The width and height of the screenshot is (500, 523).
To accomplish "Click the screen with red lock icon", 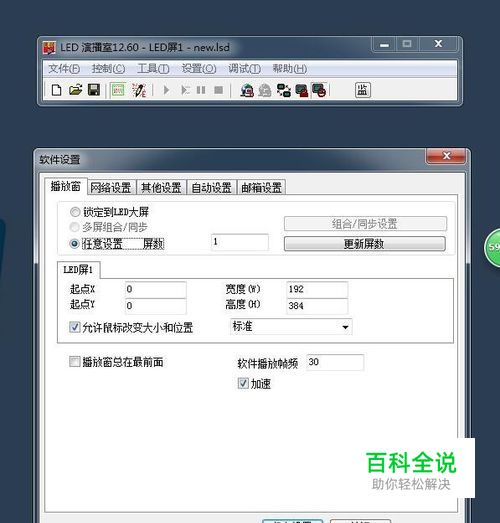I will tap(302, 90).
